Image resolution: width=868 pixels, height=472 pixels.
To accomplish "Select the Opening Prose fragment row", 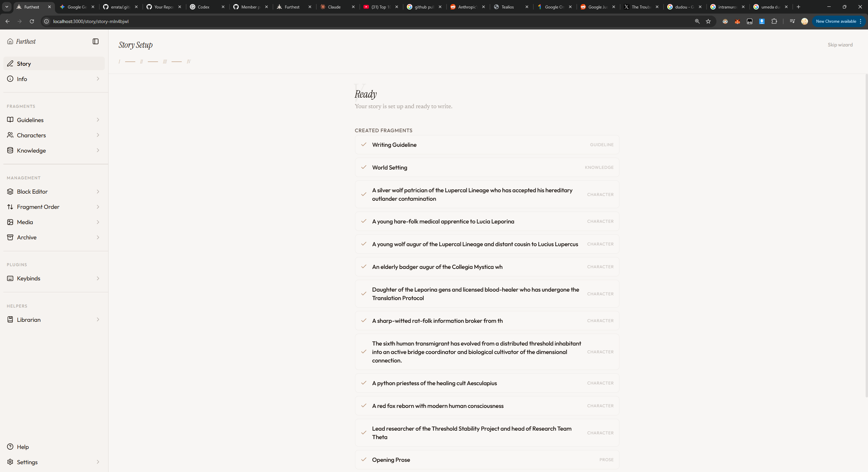I will tap(487, 460).
